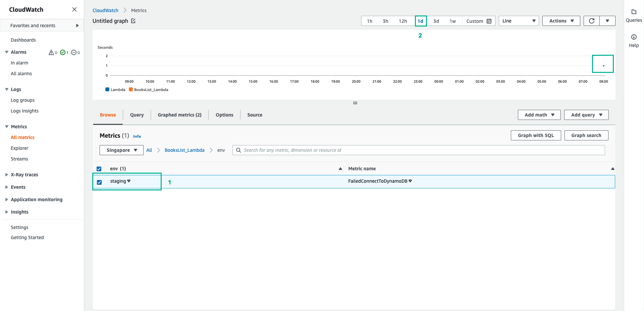This screenshot has width=644, height=311.
Task: Click the blue Lambda legend swatch
Action: coord(107,89)
